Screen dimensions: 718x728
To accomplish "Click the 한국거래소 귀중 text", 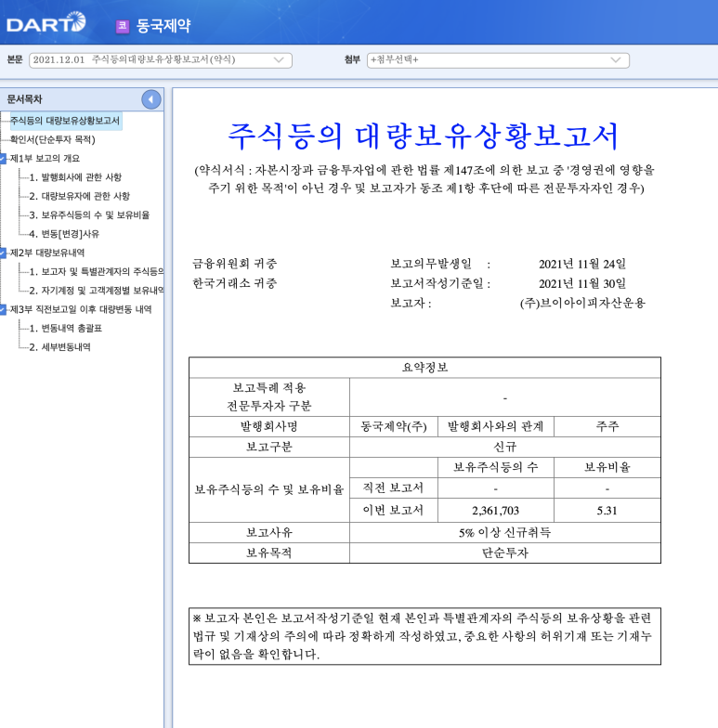I will coord(234,284).
